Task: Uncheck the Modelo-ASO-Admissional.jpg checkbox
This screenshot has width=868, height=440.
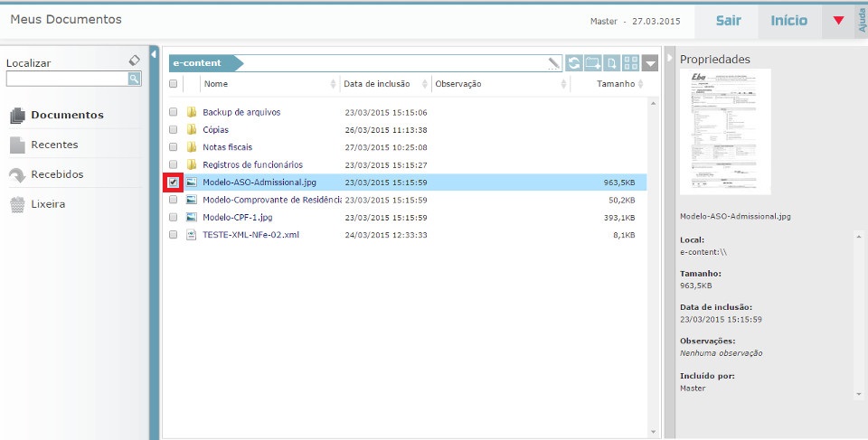Action: 173,183
